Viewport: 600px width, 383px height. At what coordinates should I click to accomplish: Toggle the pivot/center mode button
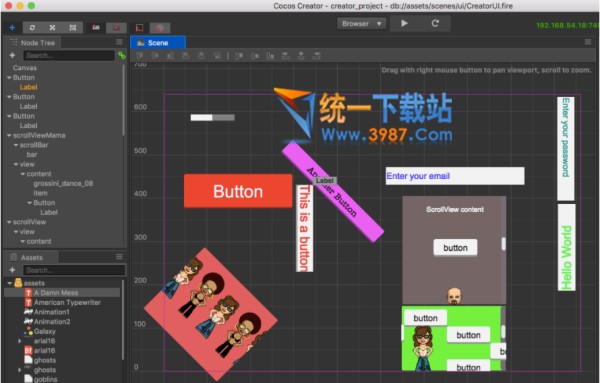click(x=96, y=28)
